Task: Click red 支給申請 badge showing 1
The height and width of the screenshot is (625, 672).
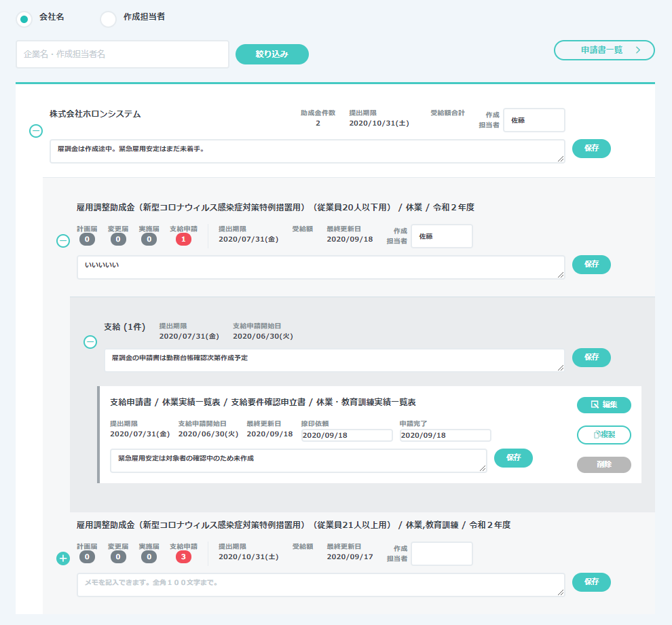Action: [183, 239]
